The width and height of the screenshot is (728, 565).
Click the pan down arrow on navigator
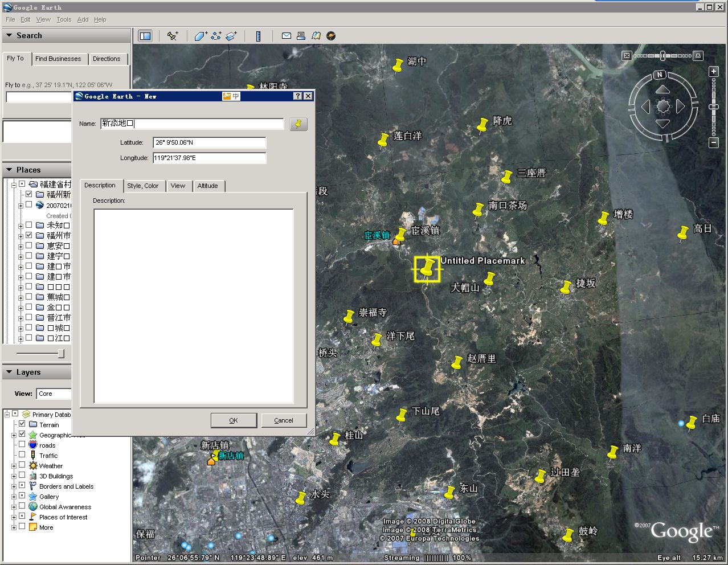662,124
